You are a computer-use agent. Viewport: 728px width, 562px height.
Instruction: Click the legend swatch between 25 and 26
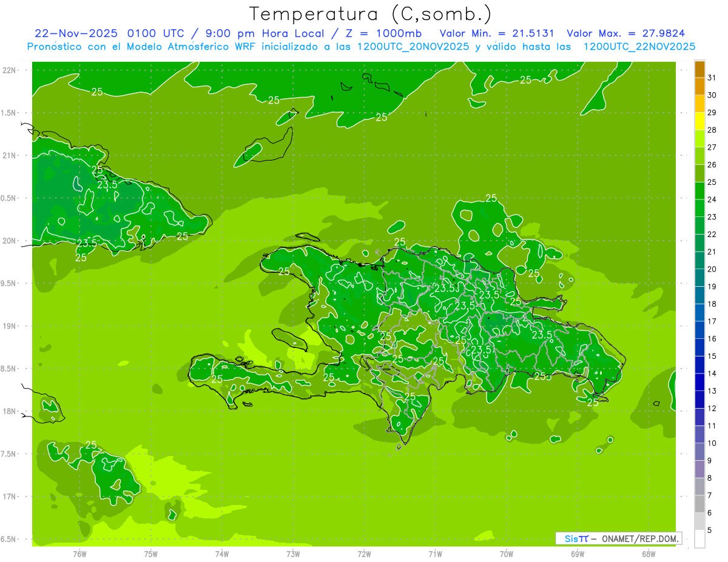point(699,173)
